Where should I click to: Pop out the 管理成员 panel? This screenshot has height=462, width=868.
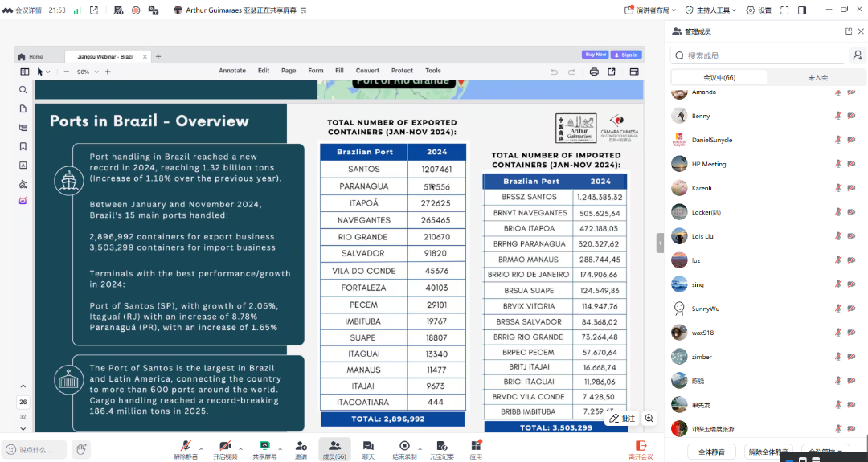click(x=849, y=31)
